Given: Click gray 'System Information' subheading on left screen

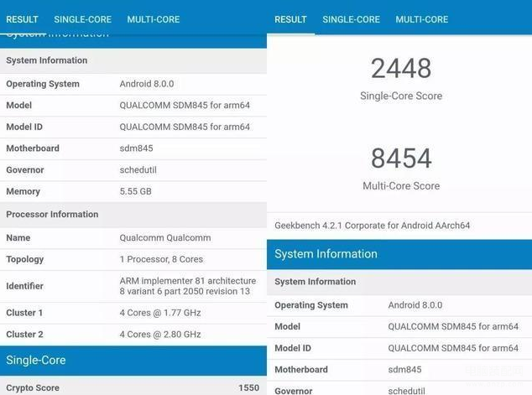Looking at the screenshot, I should click(47, 60).
